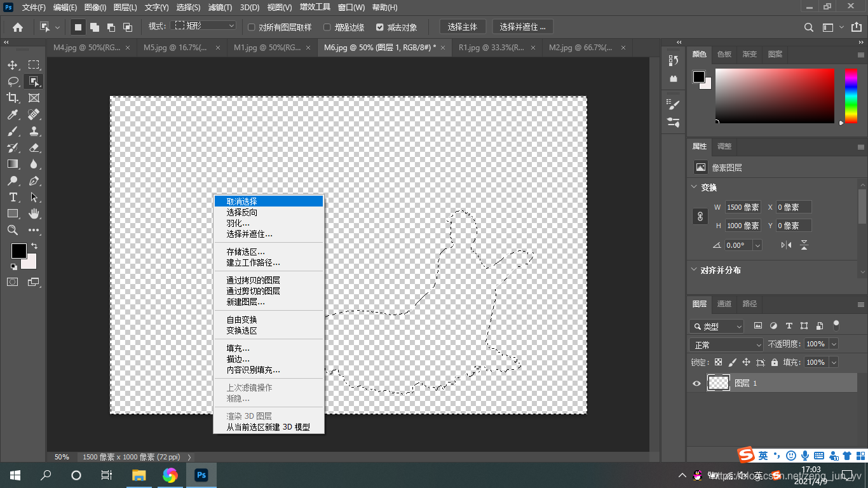Switch to the 通道 tab

point(724,304)
